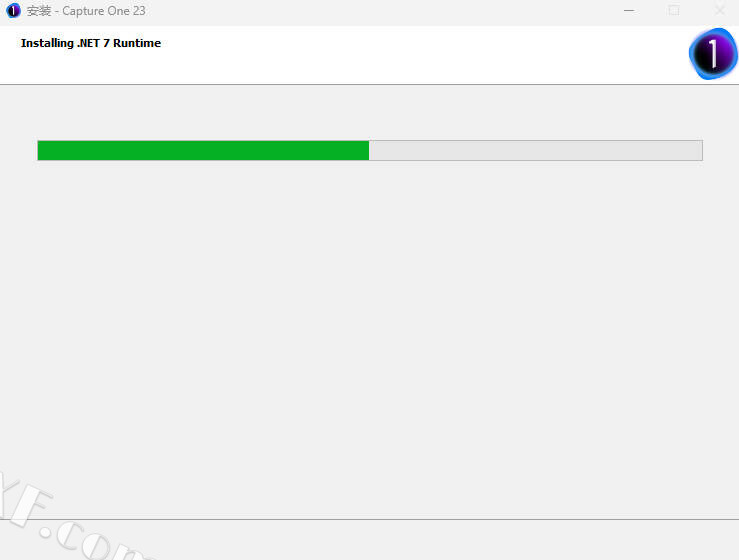Click the greyed-out maximize window button

click(674, 10)
